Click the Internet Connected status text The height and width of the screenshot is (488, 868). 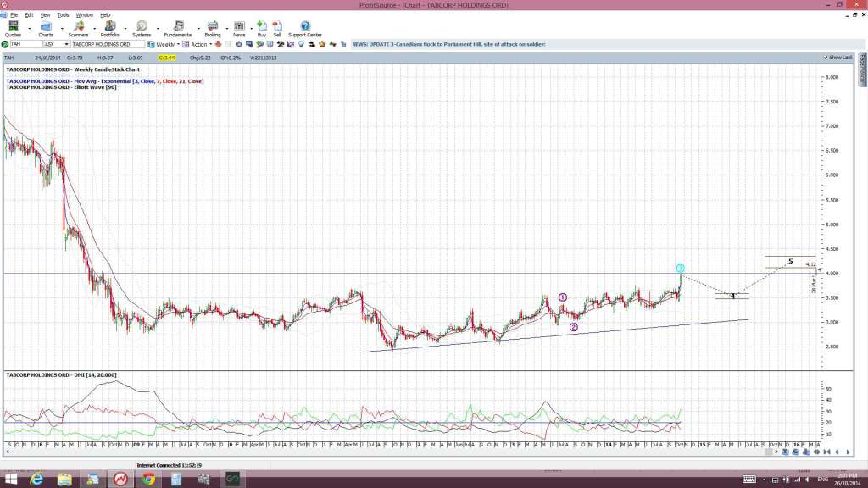170,466
